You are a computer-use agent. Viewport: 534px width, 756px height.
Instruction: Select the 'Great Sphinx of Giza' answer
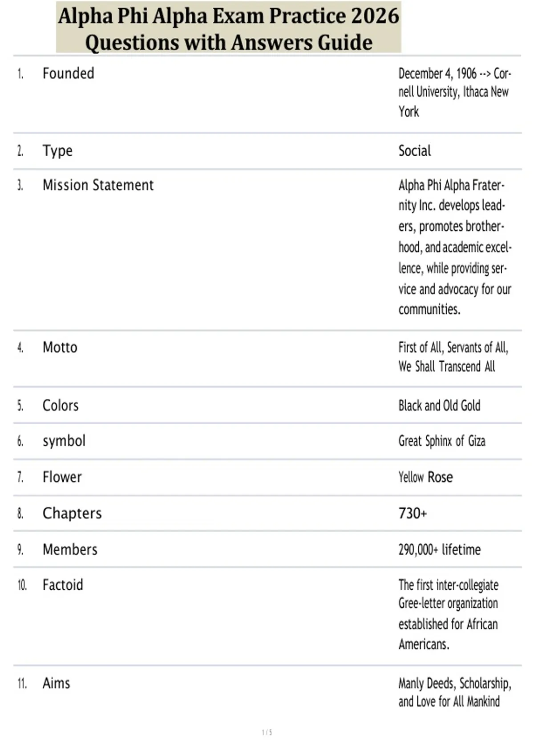pos(442,441)
